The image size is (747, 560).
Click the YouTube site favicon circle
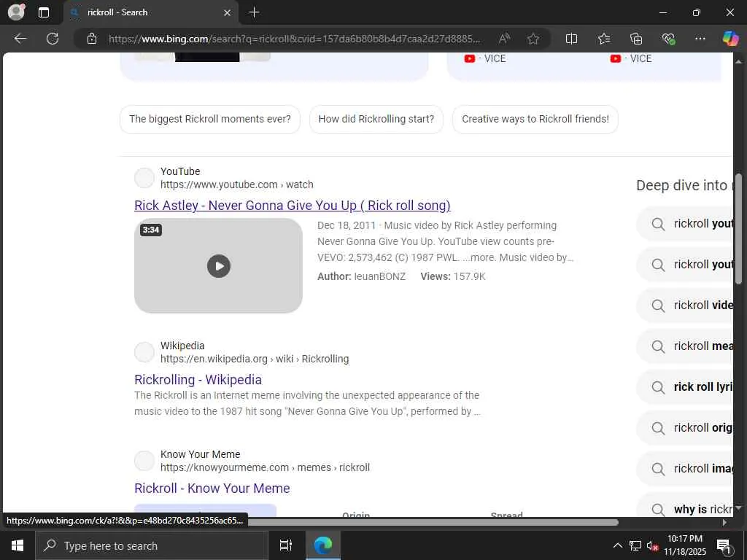144,178
